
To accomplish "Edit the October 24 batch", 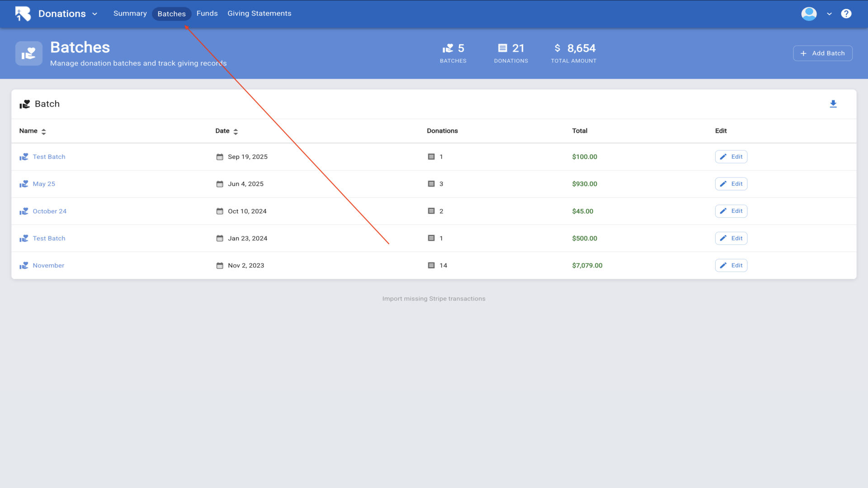I will click(731, 211).
